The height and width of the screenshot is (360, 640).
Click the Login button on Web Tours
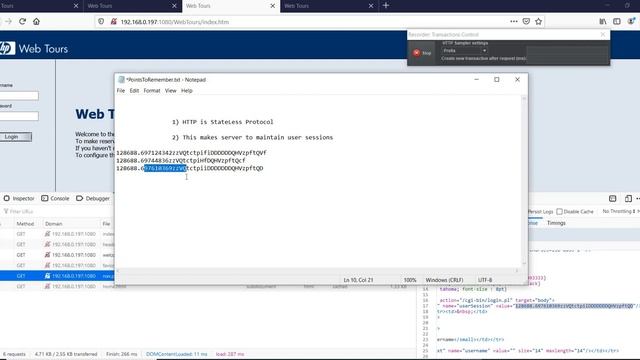click(16, 137)
